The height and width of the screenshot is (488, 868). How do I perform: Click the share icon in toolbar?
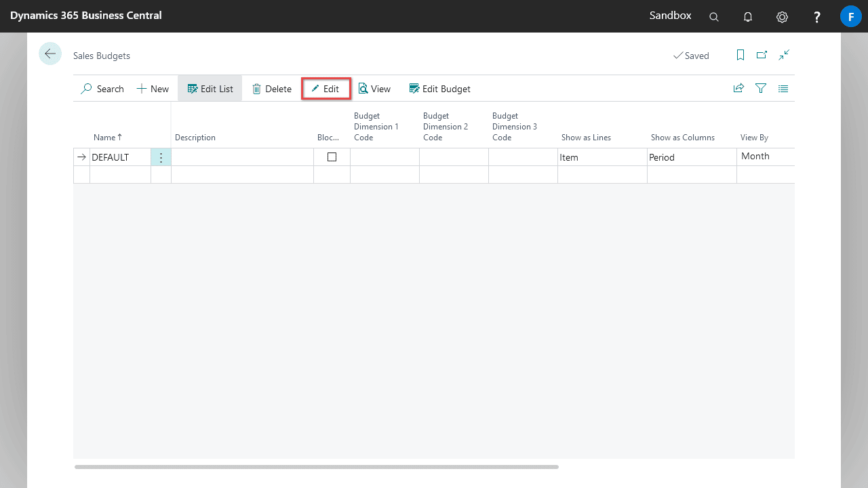[x=738, y=88]
